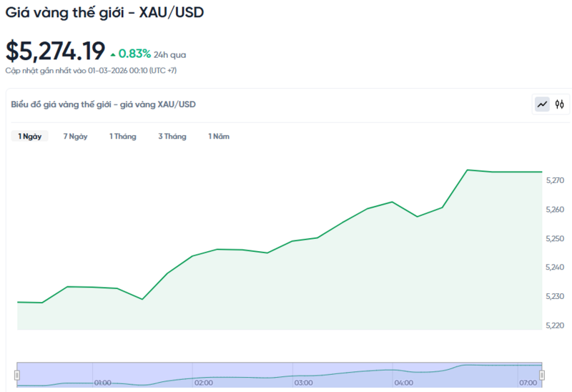
Task: Select the 7 Ngày time range
Action: point(75,137)
